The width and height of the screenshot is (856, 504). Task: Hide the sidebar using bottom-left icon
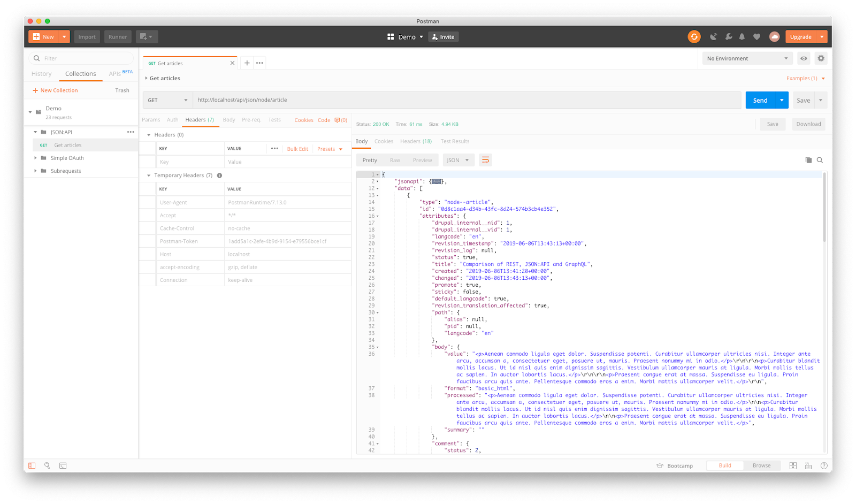point(32,465)
